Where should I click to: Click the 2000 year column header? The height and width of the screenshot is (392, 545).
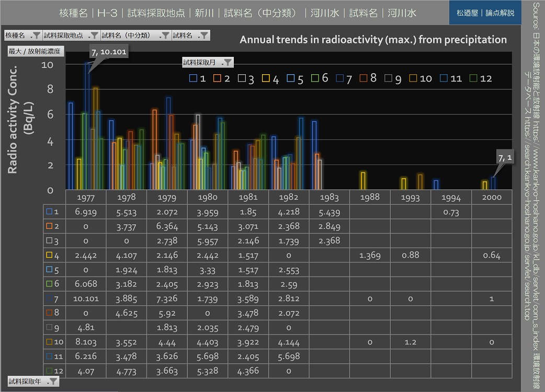pos(492,198)
